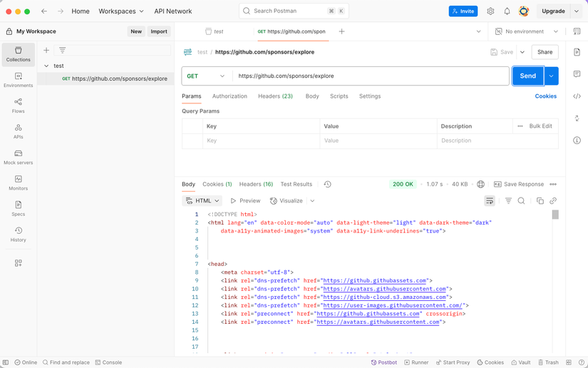The image size is (588, 368).
Task: Open the Monitors sidebar panel
Action: click(x=18, y=183)
